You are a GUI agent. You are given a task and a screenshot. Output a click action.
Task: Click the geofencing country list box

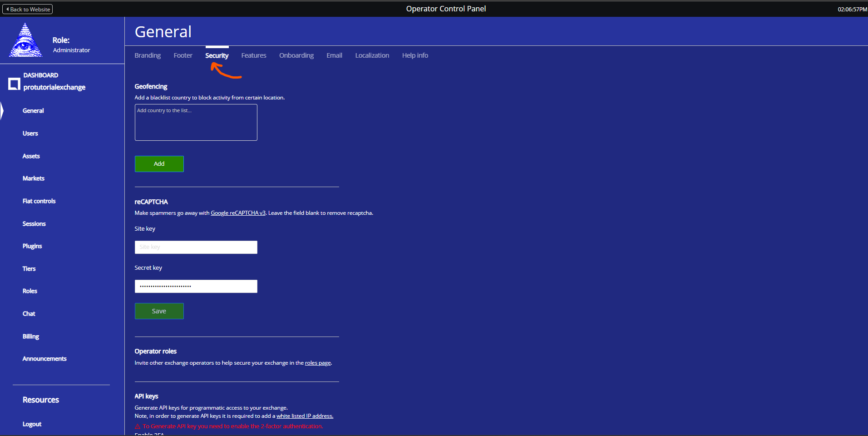click(x=196, y=123)
